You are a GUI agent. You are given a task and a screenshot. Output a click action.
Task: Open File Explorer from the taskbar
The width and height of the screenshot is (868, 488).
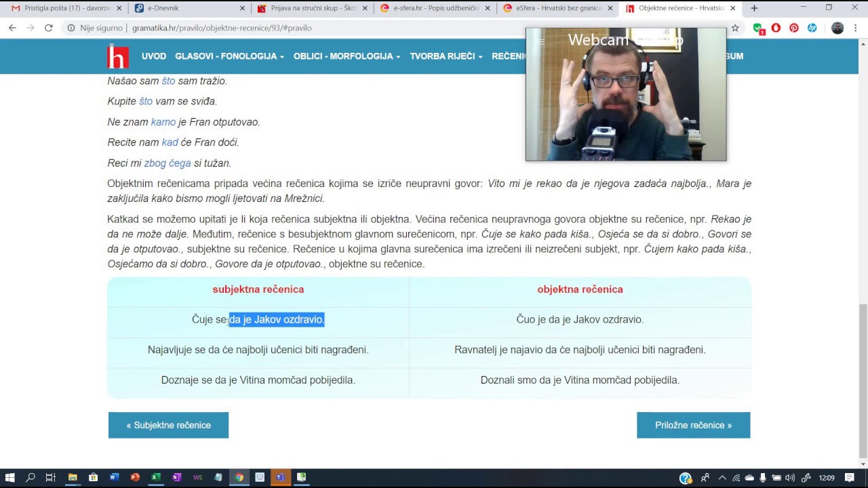(72, 477)
